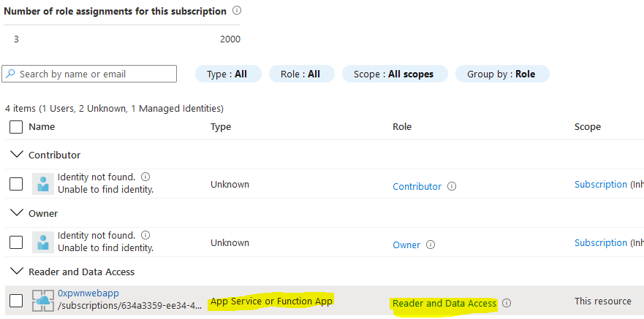This screenshot has height=319, width=644.
Task: Click info icon beside role assignments heading
Action: pos(237,12)
